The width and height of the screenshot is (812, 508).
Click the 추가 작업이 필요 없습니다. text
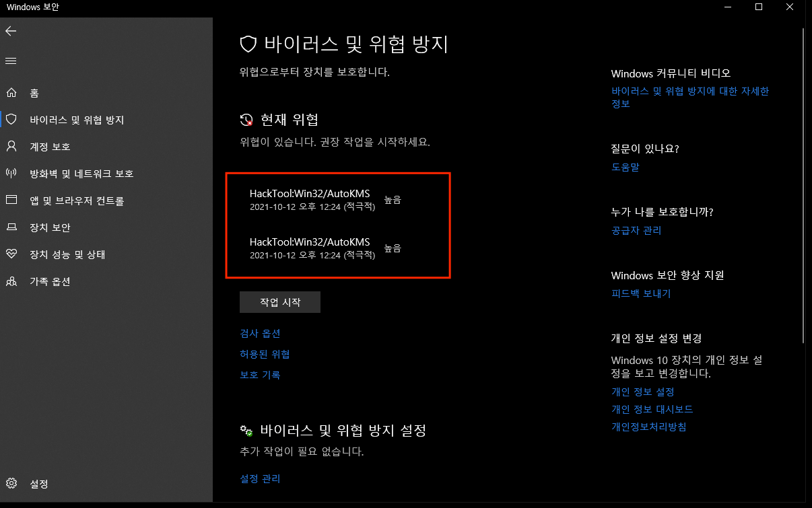point(302,452)
